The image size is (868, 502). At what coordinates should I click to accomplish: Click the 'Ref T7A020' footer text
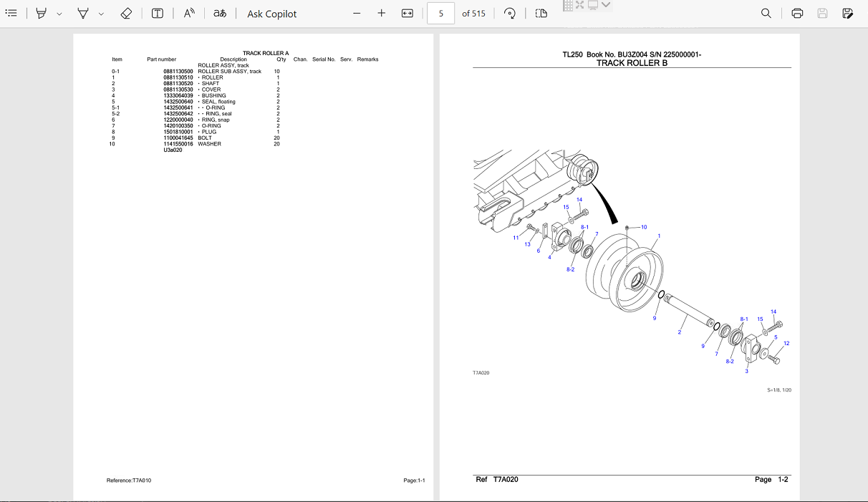(x=497, y=480)
